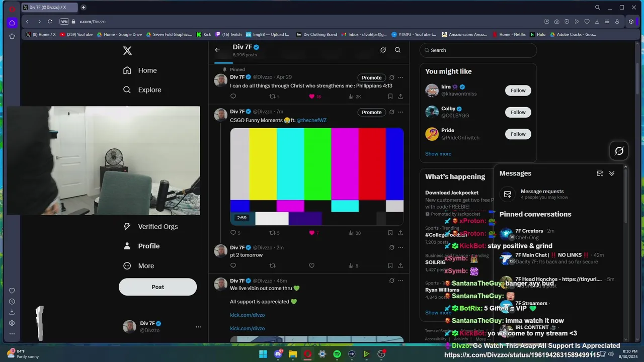Click Show more under You might like
644x362 pixels.
pyautogui.click(x=438, y=154)
